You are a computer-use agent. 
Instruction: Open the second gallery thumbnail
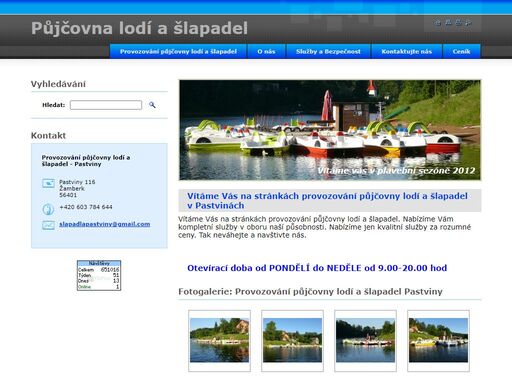[x=292, y=340]
